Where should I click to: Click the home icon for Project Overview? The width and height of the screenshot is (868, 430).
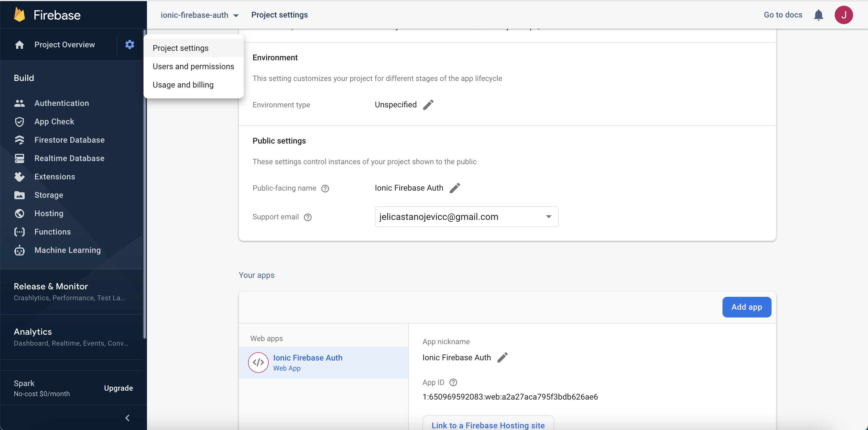(20, 44)
